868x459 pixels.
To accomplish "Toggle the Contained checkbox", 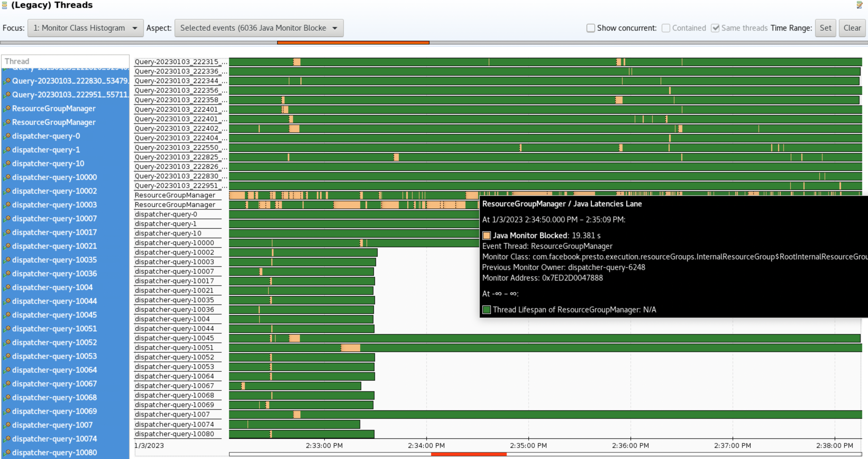I will click(x=665, y=28).
